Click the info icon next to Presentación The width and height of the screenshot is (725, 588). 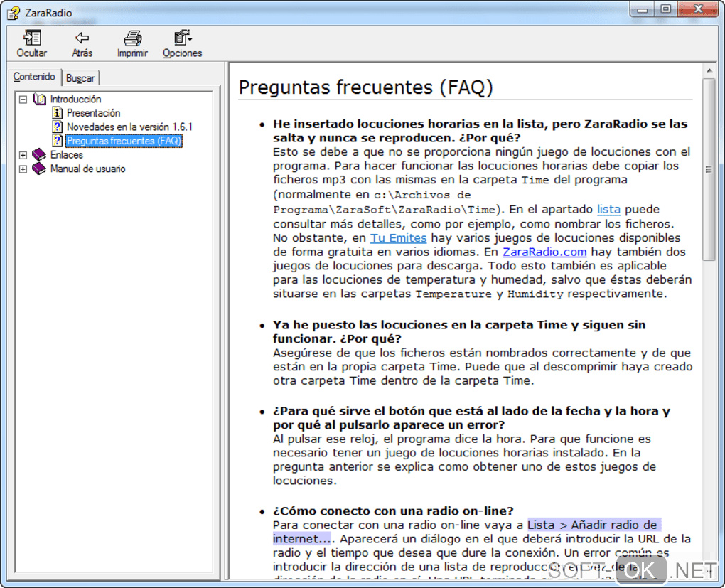(58, 113)
